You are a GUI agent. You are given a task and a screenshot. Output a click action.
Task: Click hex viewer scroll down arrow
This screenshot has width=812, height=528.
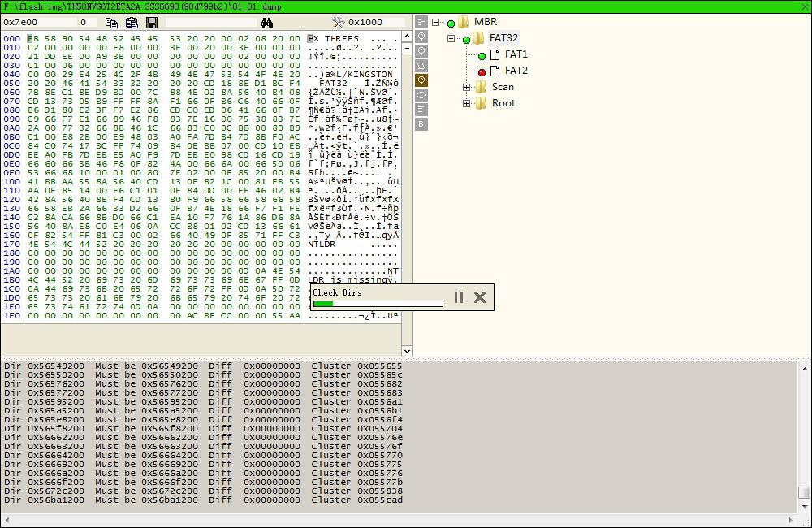click(407, 351)
